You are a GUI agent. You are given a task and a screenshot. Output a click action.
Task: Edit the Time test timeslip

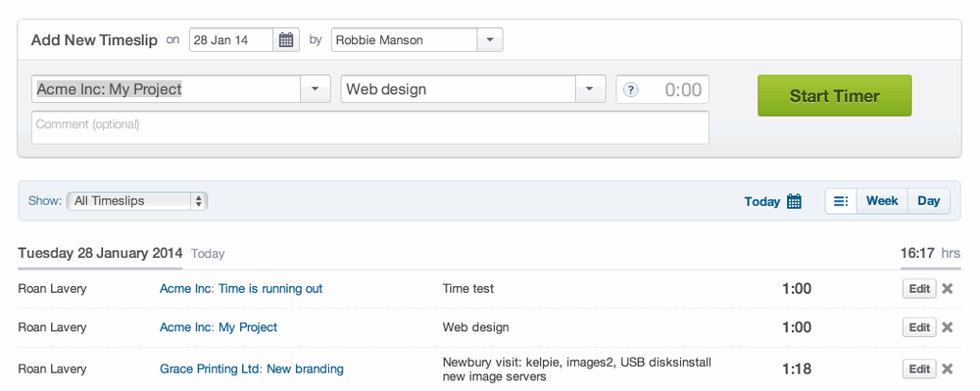[919, 288]
